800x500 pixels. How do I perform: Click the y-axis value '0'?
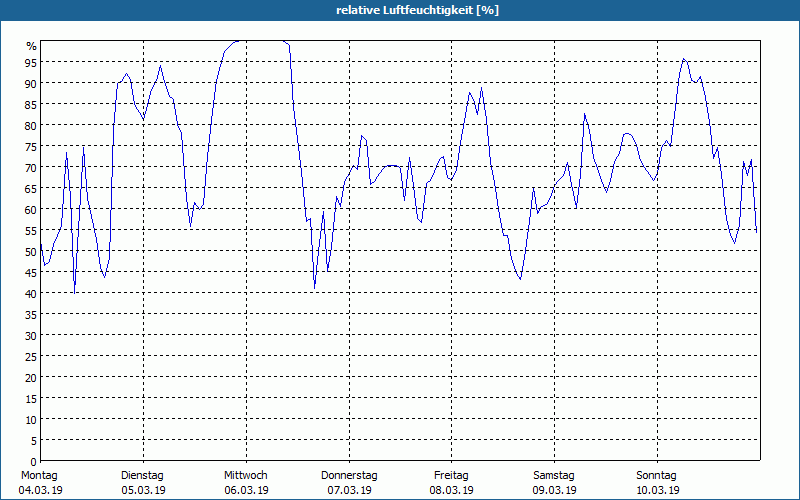tap(34, 462)
